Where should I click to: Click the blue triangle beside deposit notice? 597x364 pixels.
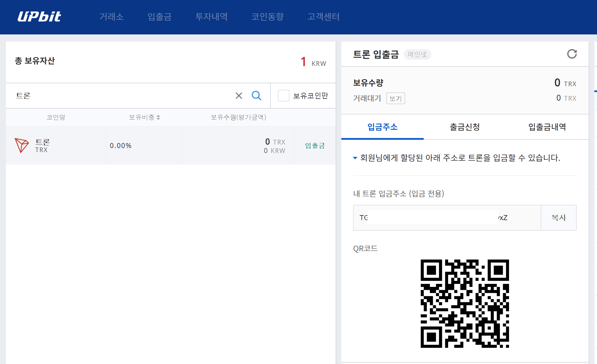pyautogui.click(x=355, y=158)
